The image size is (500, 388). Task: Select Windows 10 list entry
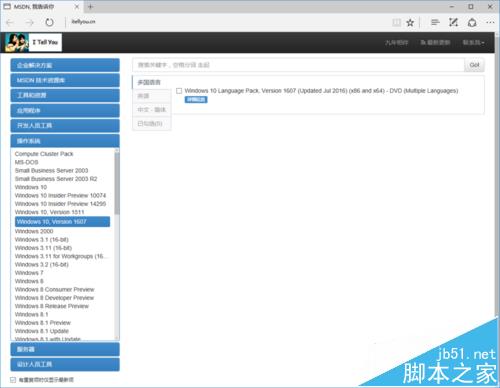(31, 187)
